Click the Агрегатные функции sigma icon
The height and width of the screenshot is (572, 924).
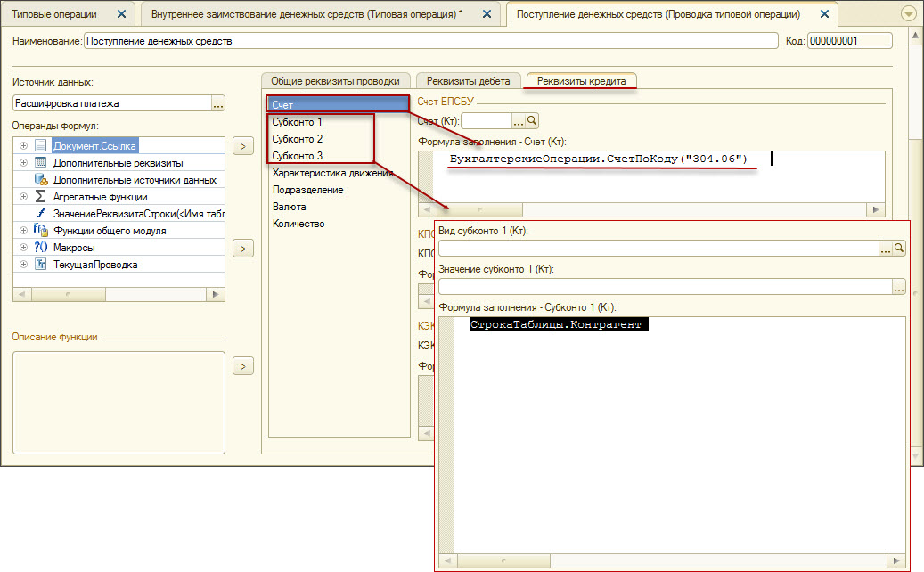[x=40, y=196]
